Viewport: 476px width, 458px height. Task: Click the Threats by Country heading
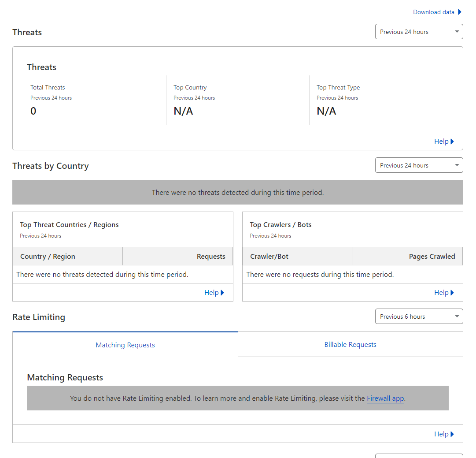pyautogui.click(x=51, y=166)
